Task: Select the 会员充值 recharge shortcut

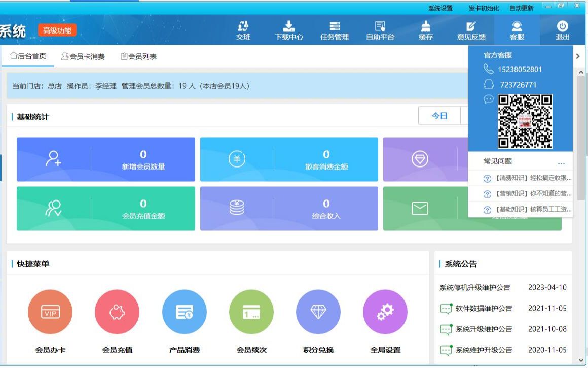Action: 117,312
